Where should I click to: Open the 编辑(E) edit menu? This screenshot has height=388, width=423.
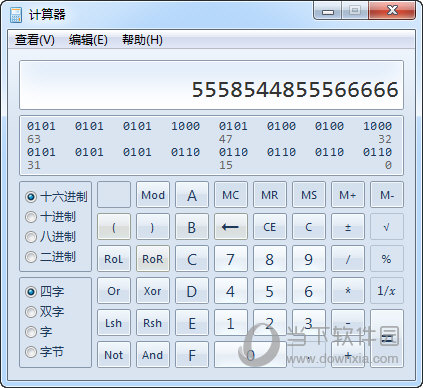[88, 40]
